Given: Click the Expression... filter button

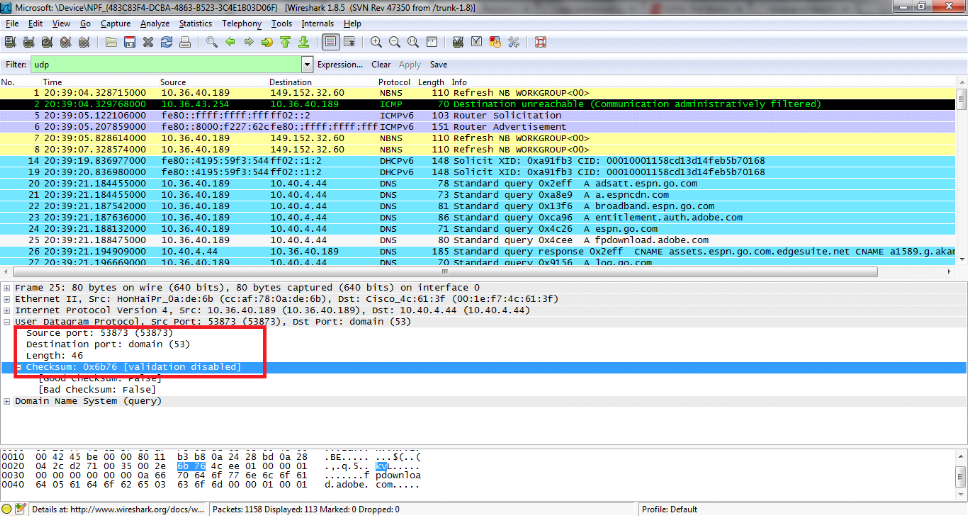Looking at the screenshot, I should 340,64.
